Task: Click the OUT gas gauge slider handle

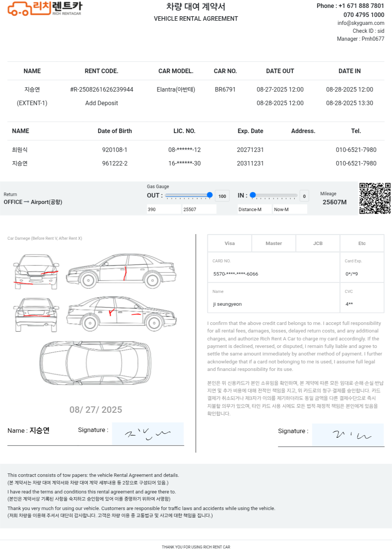Action: point(210,195)
